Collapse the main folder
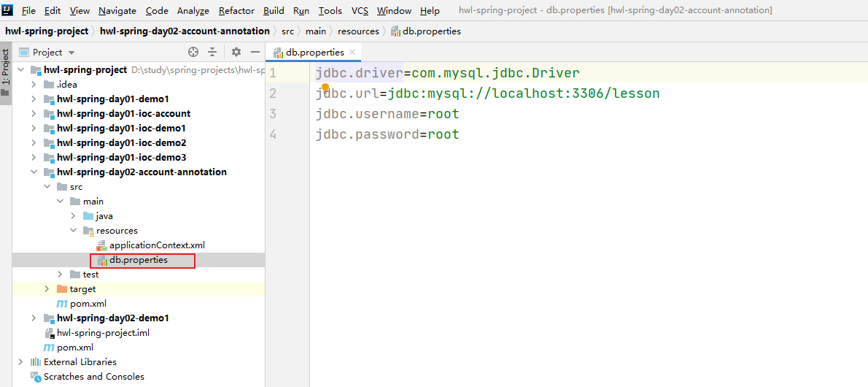Viewport: 868px width, 387px height. pyautogui.click(x=61, y=202)
